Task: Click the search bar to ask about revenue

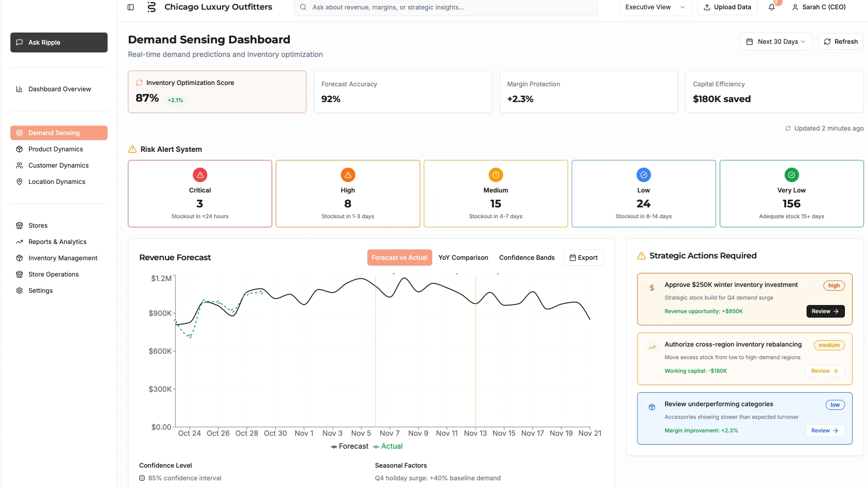Action: [x=445, y=7]
